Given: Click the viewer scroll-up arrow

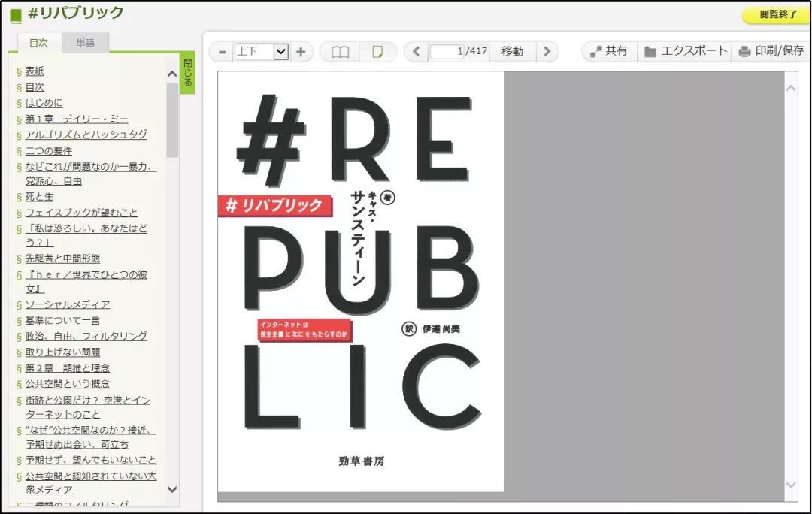Looking at the screenshot, I should (x=791, y=89).
